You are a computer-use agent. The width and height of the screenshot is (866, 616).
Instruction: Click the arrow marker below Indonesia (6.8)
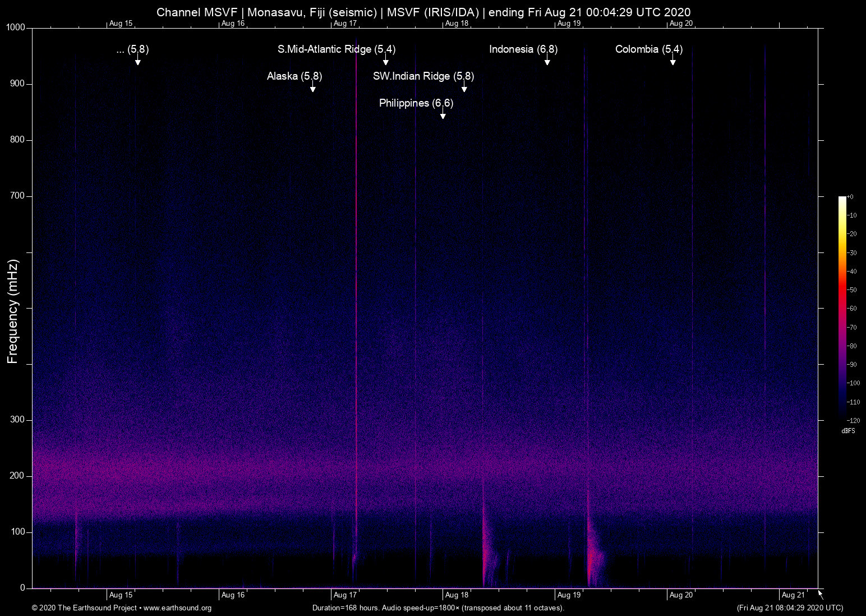click(547, 61)
